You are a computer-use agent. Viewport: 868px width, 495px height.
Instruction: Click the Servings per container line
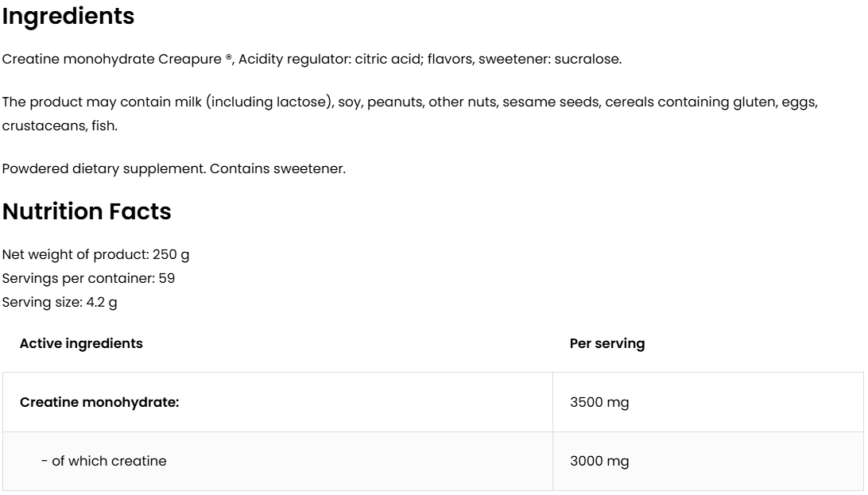click(88, 279)
